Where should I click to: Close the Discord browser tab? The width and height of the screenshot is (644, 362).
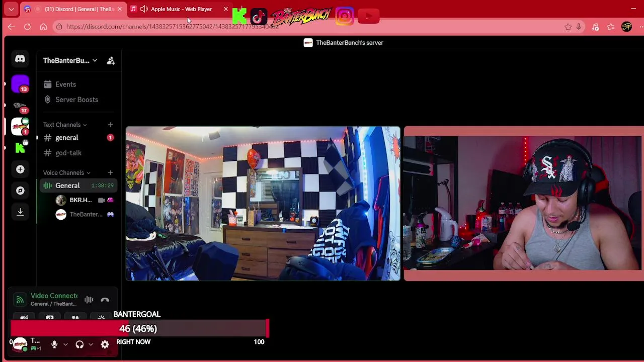[119, 9]
